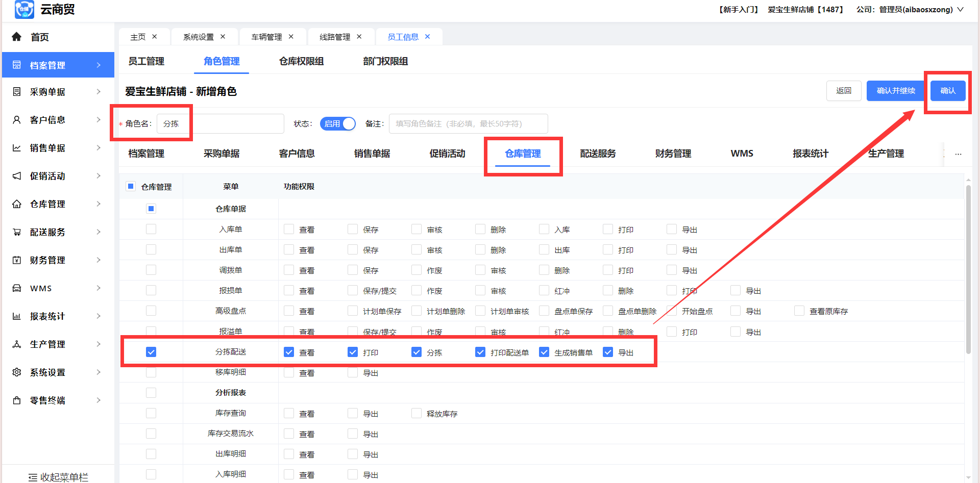Click the 备注 remarks input field

click(468, 124)
